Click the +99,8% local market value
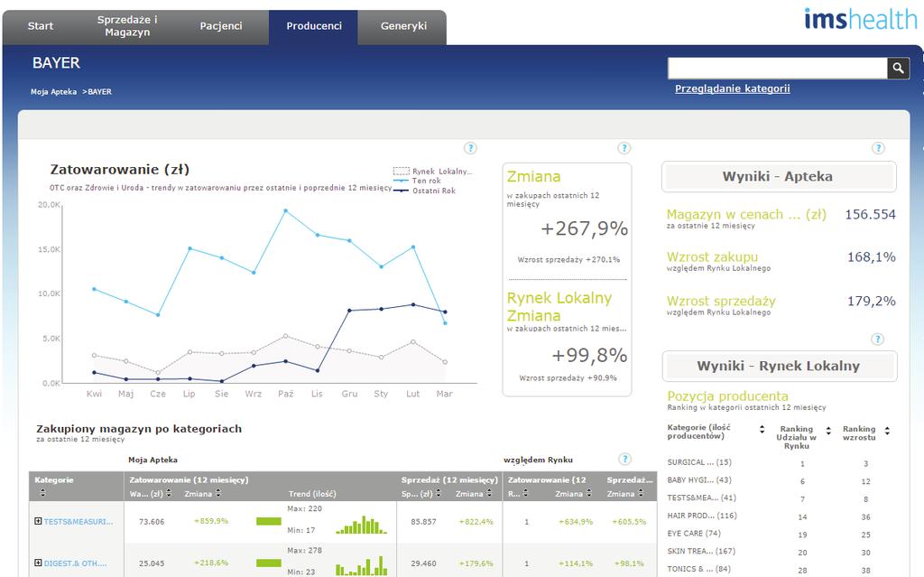Screen dimensions: 924x577 coord(589,355)
